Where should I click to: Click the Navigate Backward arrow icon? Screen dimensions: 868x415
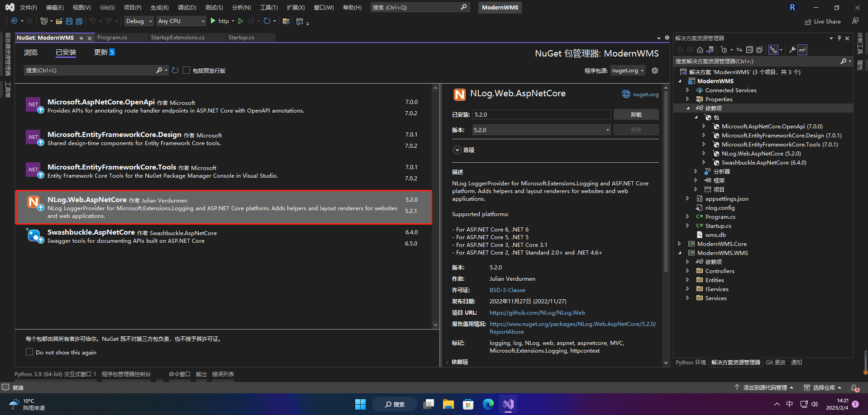(14, 21)
